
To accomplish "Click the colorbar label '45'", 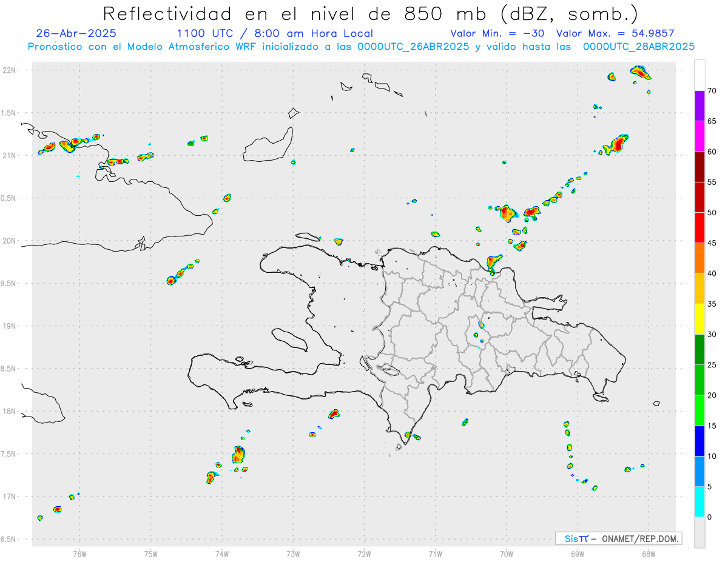I will [712, 243].
